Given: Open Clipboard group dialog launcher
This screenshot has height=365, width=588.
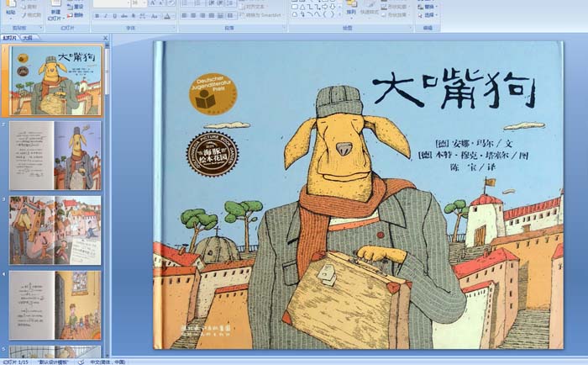Looking at the screenshot, I should (x=41, y=28).
